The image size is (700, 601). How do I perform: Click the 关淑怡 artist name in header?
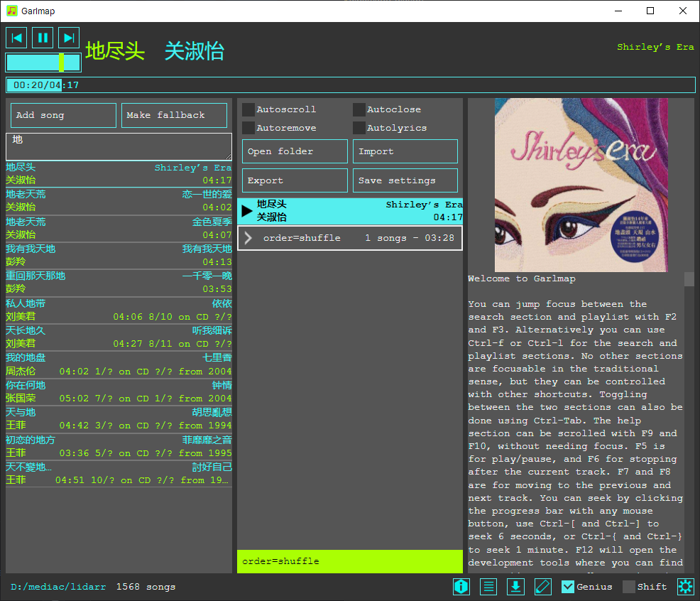(x=195, y=51)
